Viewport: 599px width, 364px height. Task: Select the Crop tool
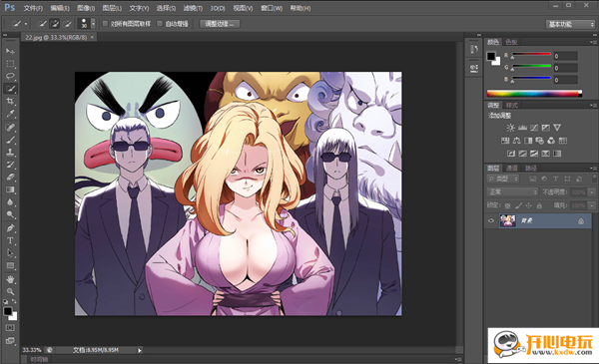click(10, 101)
